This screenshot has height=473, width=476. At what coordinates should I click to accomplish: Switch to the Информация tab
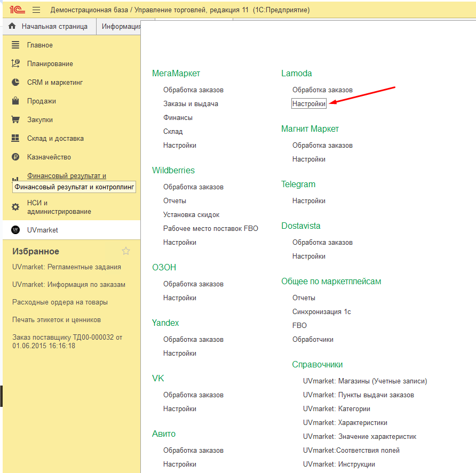pyautogui.click(x=121, y=26)
